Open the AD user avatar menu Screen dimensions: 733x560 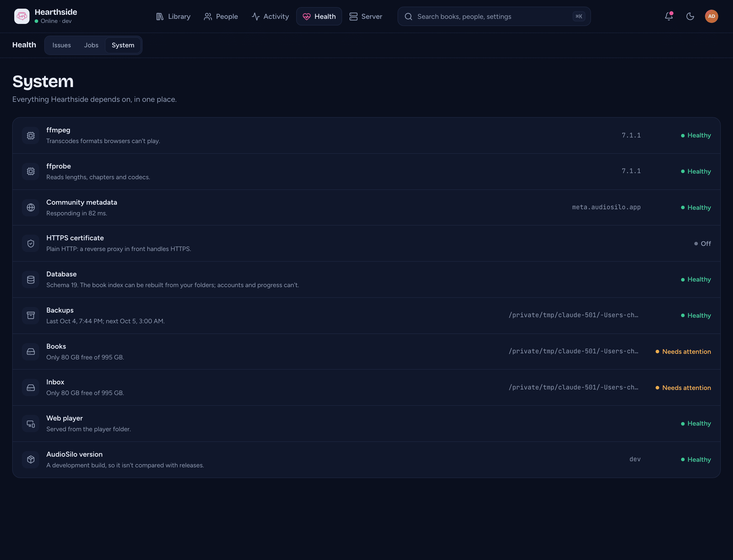point(711,16)
